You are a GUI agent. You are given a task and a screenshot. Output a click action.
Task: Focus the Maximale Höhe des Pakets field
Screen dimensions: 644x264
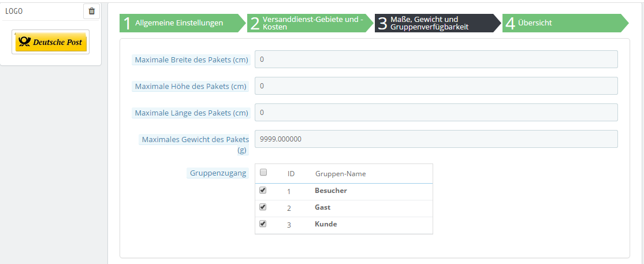click(x=436, y=86)
